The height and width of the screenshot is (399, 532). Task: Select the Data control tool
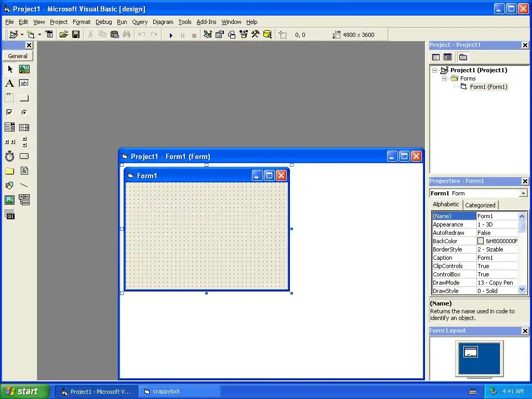click(24, 200)
